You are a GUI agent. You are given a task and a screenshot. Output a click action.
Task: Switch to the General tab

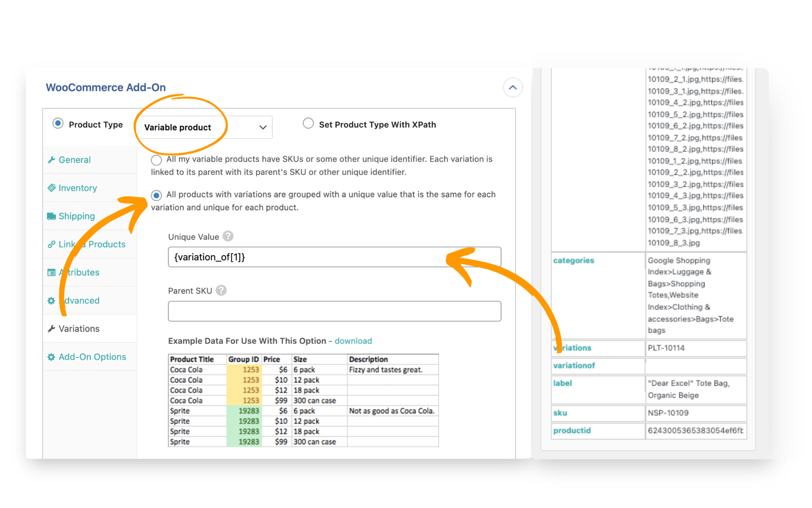point(74,160)
